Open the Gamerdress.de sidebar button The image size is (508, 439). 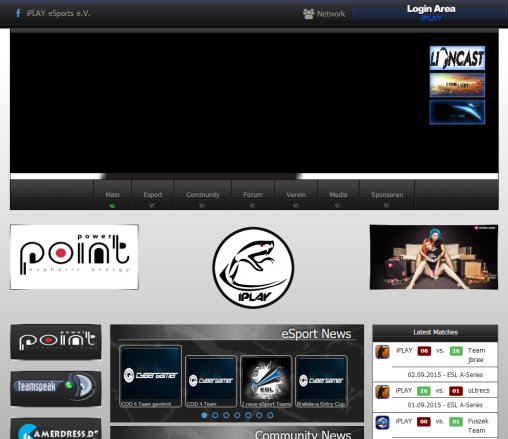(x=56, y=429)
